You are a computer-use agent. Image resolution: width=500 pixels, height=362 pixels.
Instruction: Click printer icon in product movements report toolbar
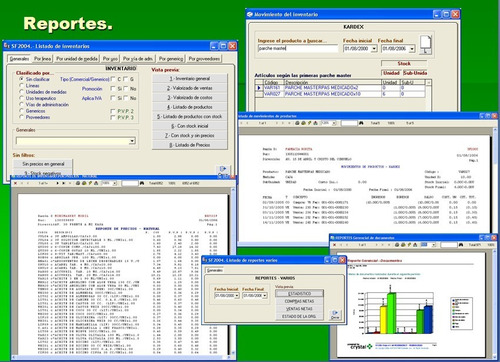(x=297, y=123)
